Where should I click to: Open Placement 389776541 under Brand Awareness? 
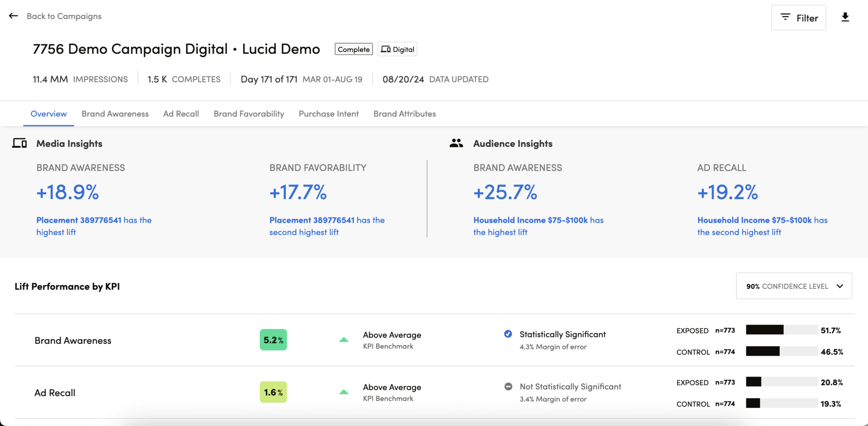[79, 220]
